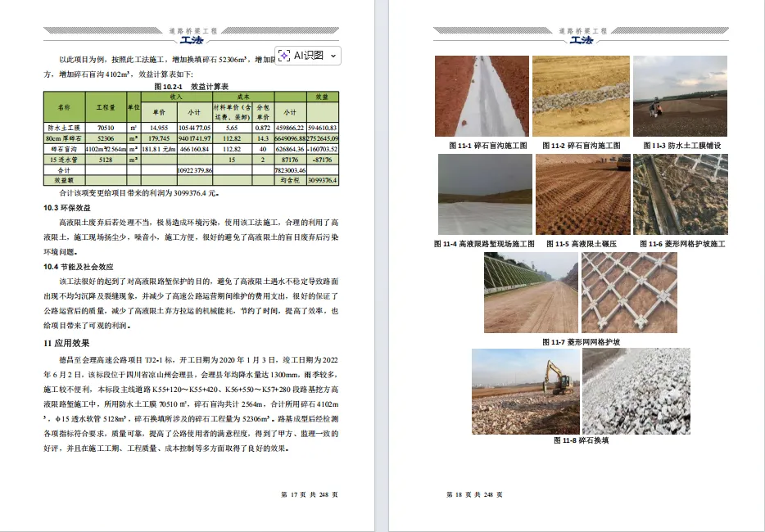Click the table cell value 14.3

[263, 138]
